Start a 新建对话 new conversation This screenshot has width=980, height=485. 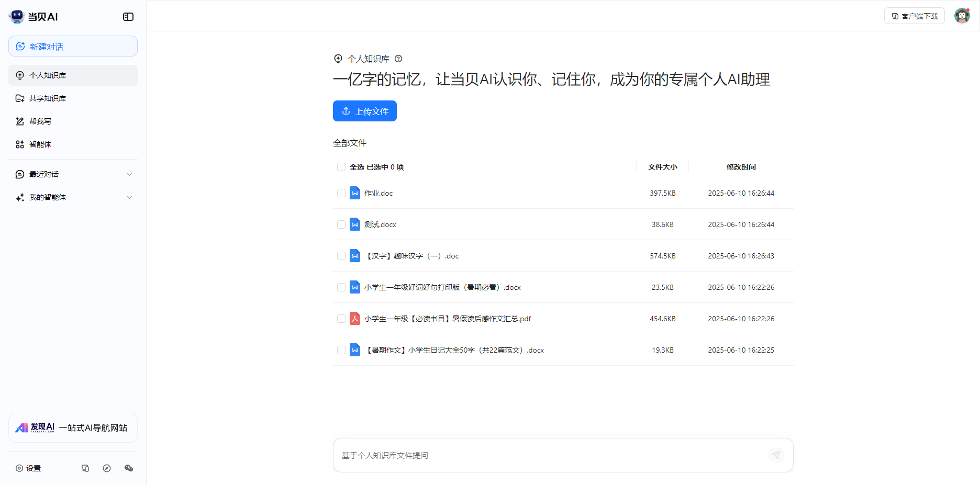[x=73, y=46]
